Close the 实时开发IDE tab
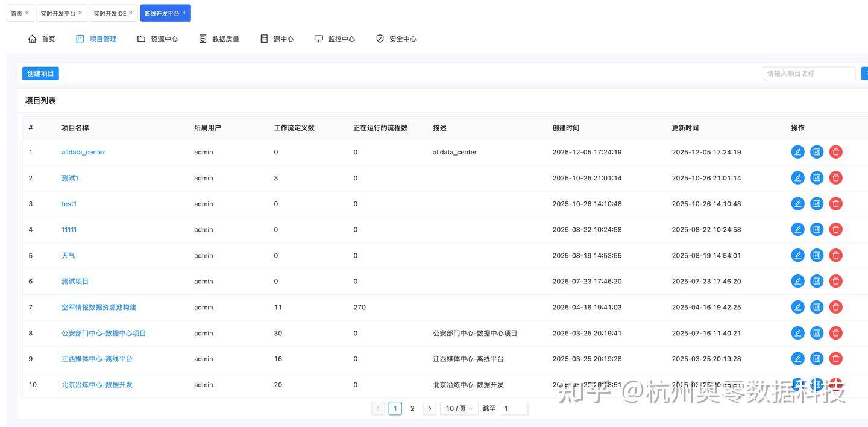The width and height of the screenshot is (868, 427). tap(131, 13)
